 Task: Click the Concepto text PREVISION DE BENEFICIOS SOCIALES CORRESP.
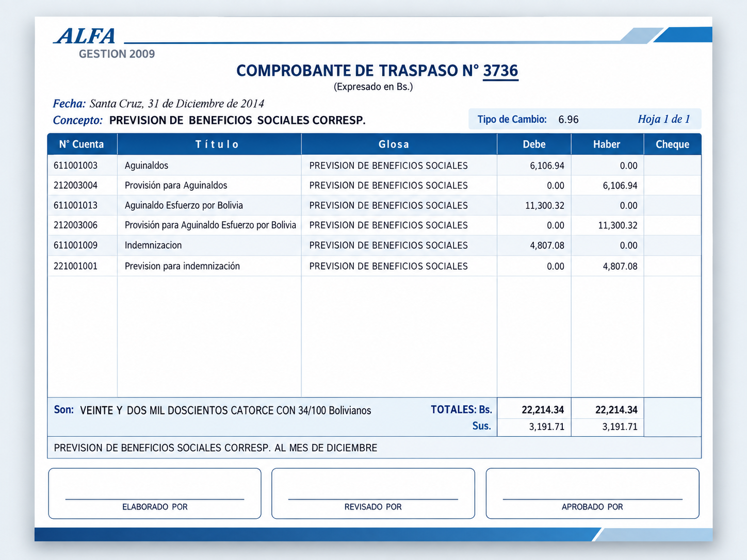(x=237, y=120)
